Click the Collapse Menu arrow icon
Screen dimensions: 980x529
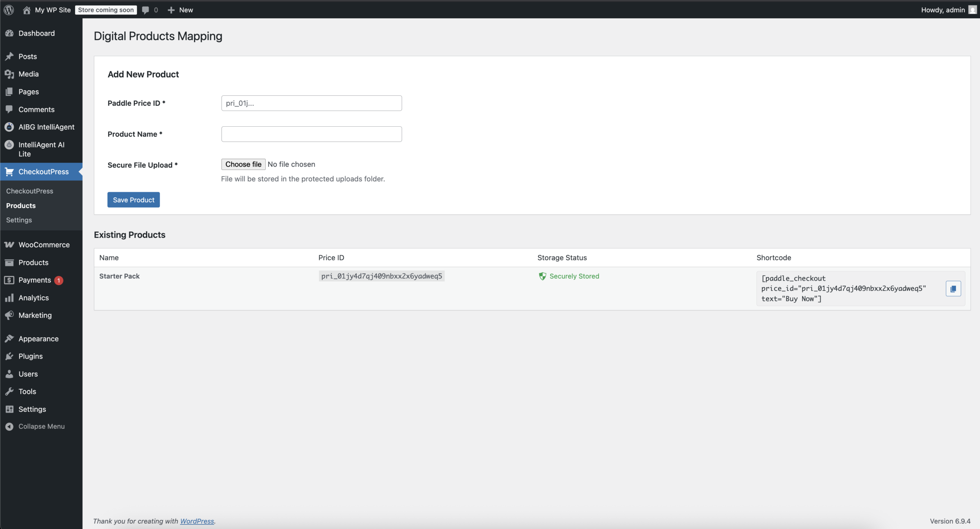10,426
